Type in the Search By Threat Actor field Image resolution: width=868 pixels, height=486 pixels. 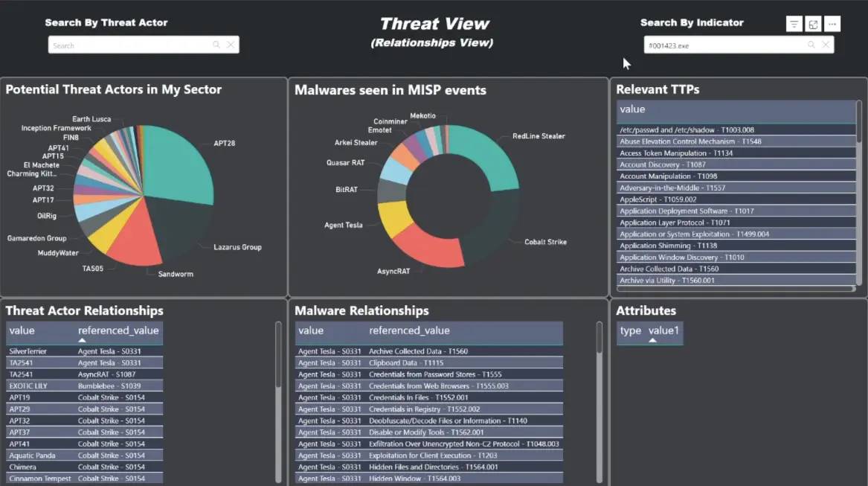click(126, 45)
